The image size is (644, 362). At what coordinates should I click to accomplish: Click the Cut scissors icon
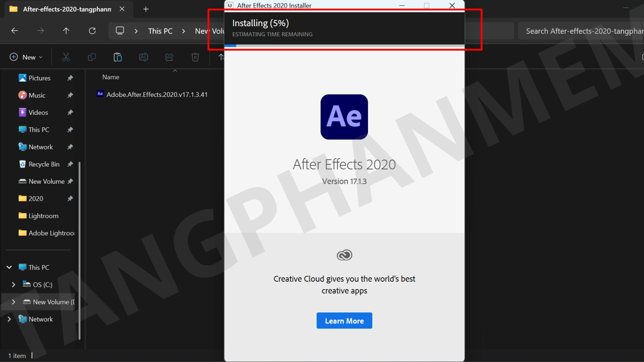click(66, 57)
